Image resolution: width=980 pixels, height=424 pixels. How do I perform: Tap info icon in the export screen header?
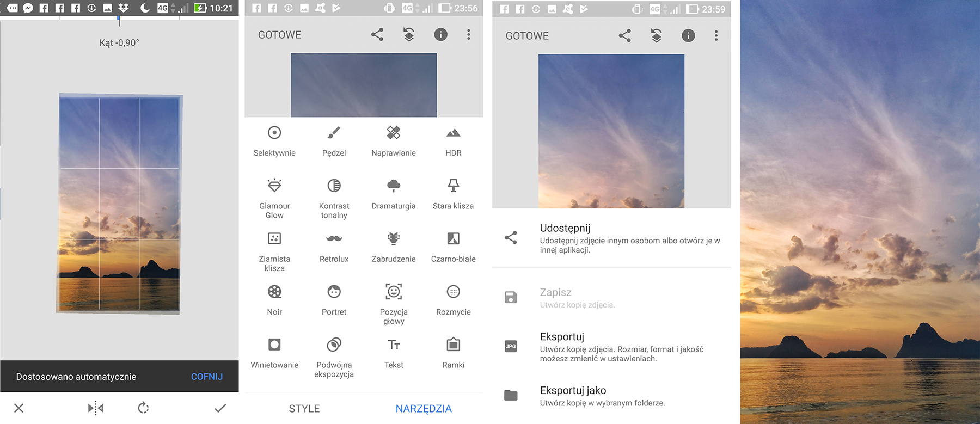[x=688, y=36]
